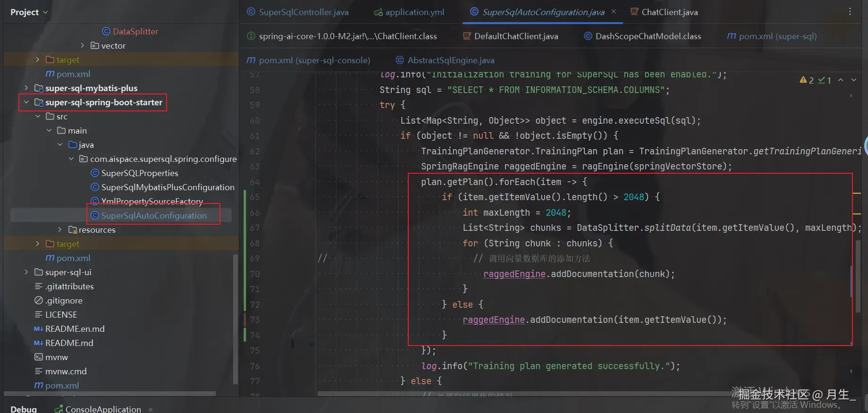This screenshot has width=868, height=413.
Task: Click the warnings count indicator
Action: 807,80
